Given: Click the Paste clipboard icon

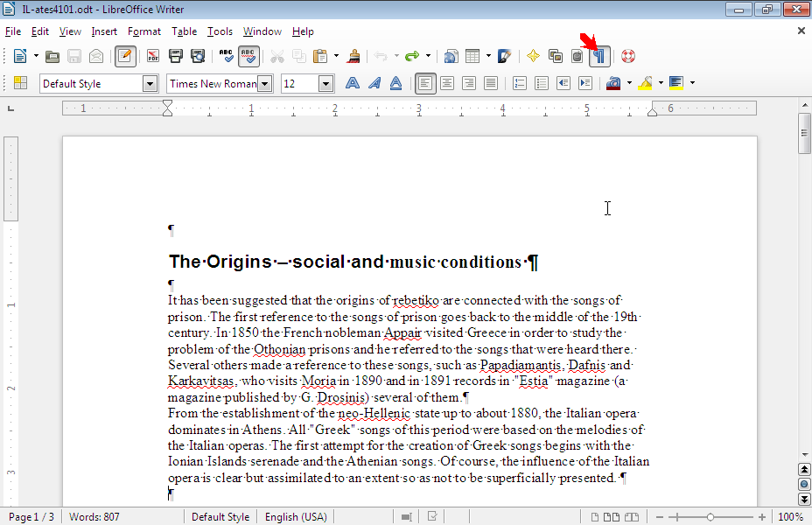Looking at the screenshot, I should 320,56.
